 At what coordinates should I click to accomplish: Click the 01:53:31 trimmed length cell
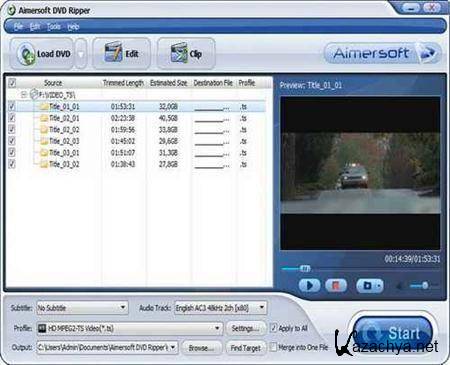tap(123, 107)
